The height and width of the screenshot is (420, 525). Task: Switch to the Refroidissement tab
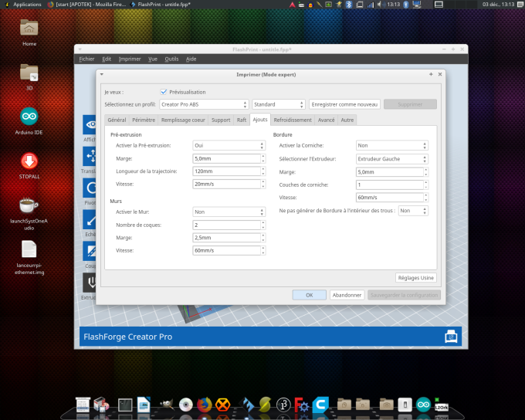point(293,120)
